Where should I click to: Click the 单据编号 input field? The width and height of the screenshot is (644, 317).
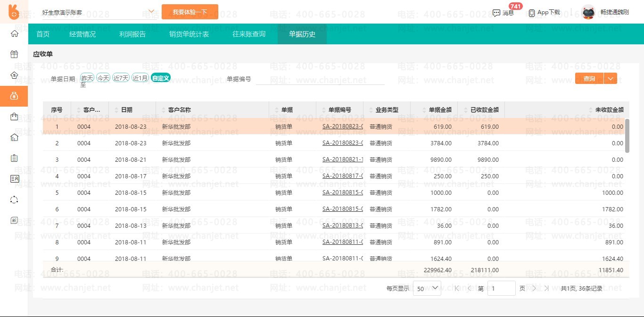click(x=320, y=79)
